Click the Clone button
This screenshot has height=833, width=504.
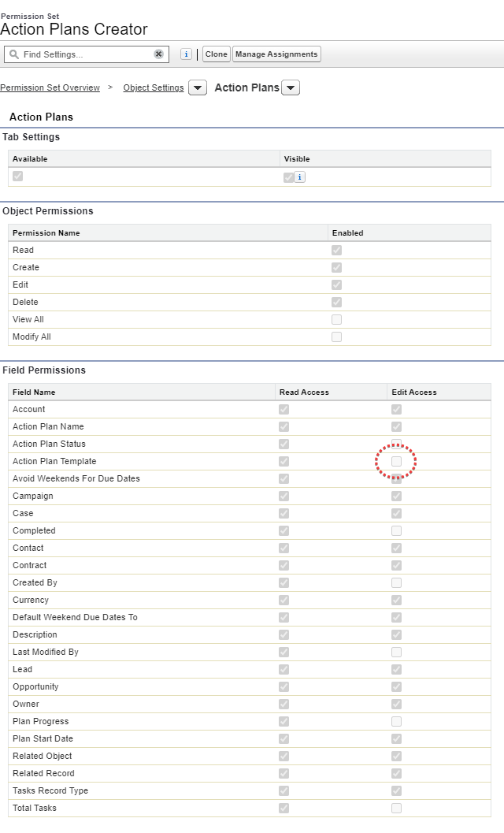(216, 54)
